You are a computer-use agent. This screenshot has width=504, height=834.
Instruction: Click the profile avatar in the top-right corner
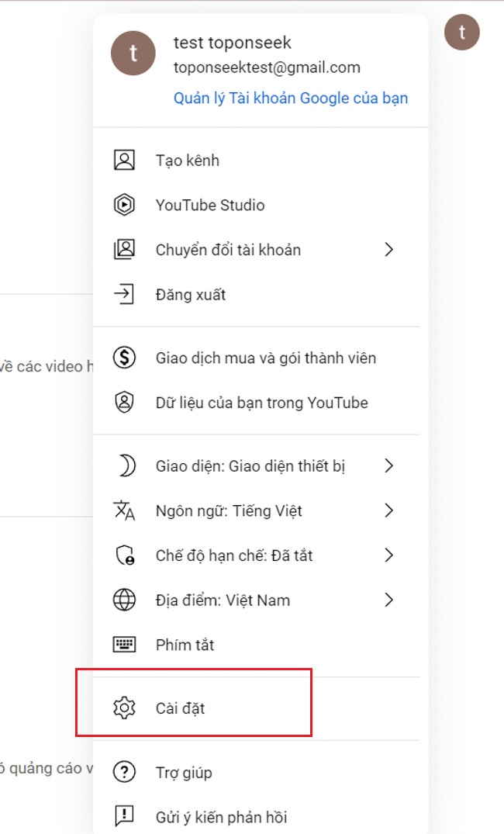coord(462,33)
